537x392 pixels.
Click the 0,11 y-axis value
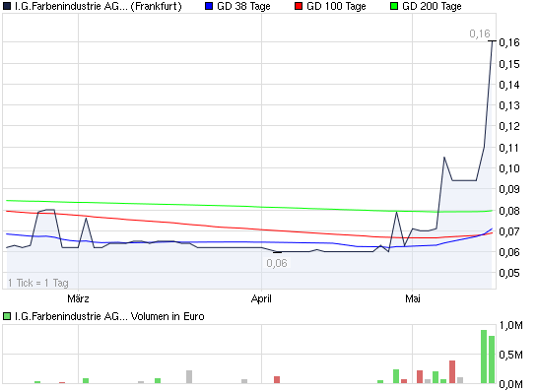pyautogui.click(x=509, y=148)
